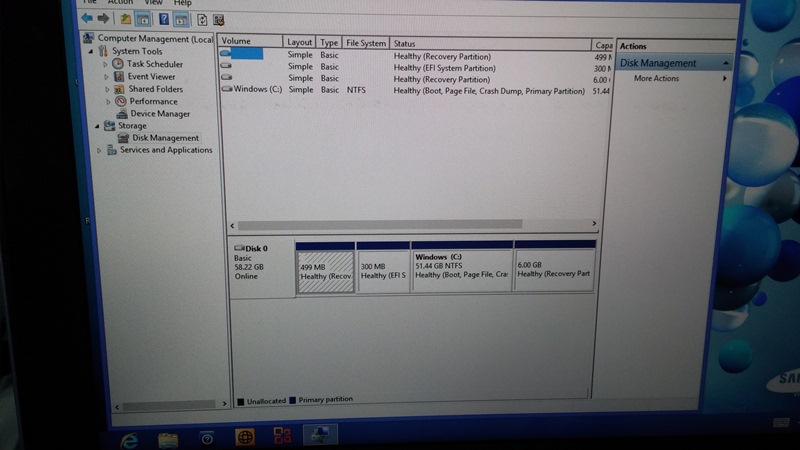This screenshot has height=450, width=800.
Task: Click the Shared Folders icon
Action: pyautogui.click(x=119, y=89)
